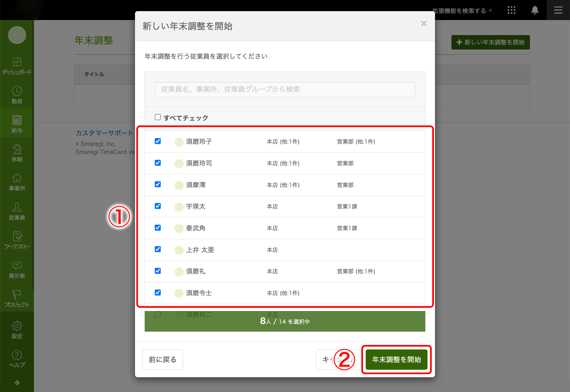Click the キャンセル cancel button
The height and width of the screenshot is (392, 570).
338,359
